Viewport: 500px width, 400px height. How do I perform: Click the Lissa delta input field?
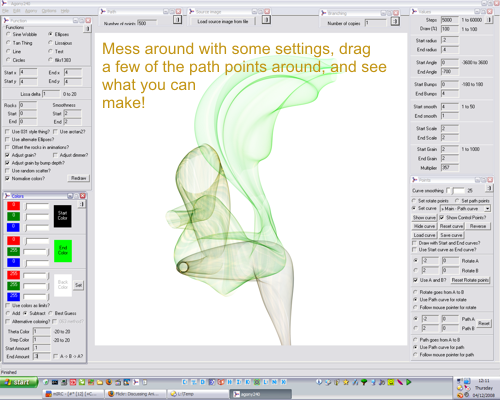[51, 94]
